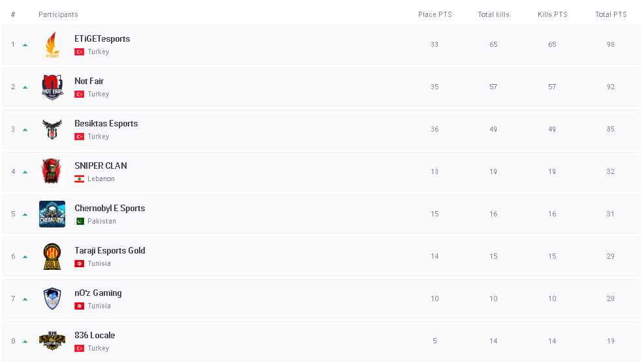Click the nO'z Gaming team logo
The image size is (644, 363).
tap(52, 299)
